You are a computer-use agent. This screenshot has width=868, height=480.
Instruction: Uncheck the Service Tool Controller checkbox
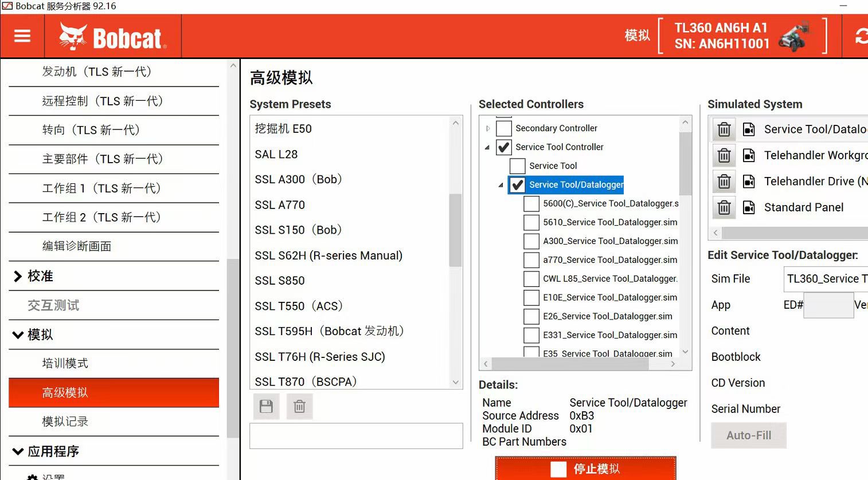[x=503, y=147]
